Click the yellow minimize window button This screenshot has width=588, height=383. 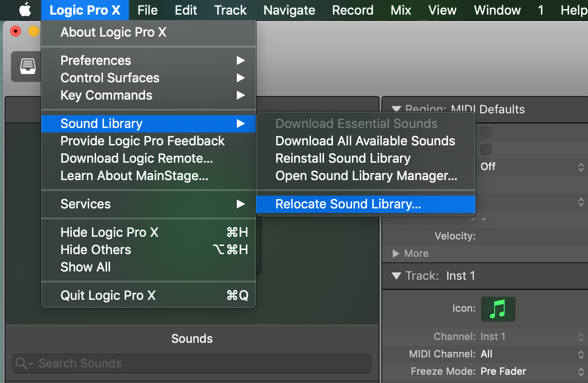(x=34, y=32)
